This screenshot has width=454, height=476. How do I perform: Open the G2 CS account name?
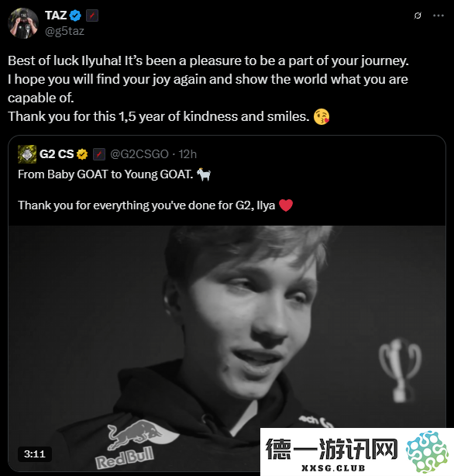pos(57,154)
